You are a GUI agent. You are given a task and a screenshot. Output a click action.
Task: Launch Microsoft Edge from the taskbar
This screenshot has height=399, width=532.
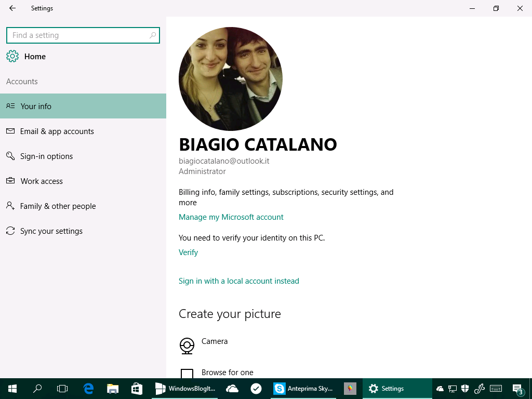(x=88, y=389)
